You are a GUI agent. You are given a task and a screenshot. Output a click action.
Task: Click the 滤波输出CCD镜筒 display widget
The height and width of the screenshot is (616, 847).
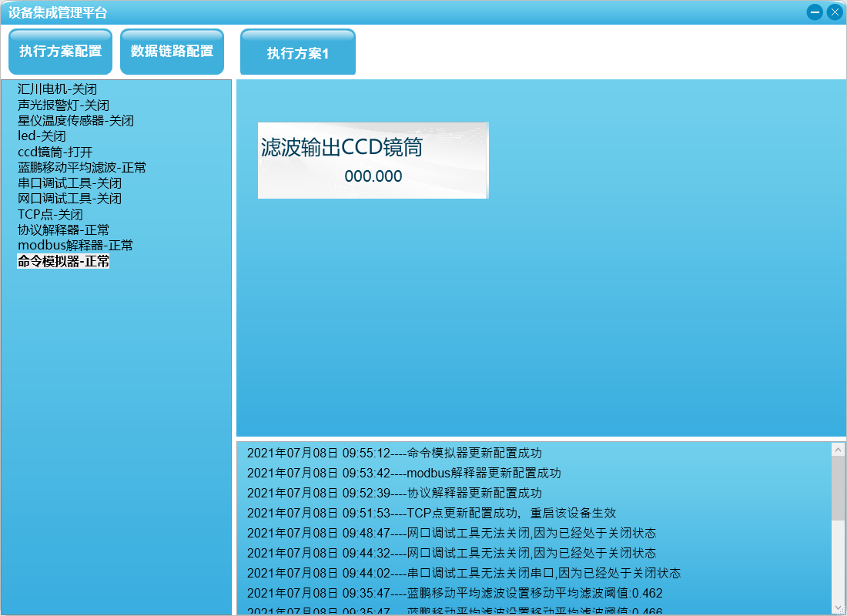(373, 160)
